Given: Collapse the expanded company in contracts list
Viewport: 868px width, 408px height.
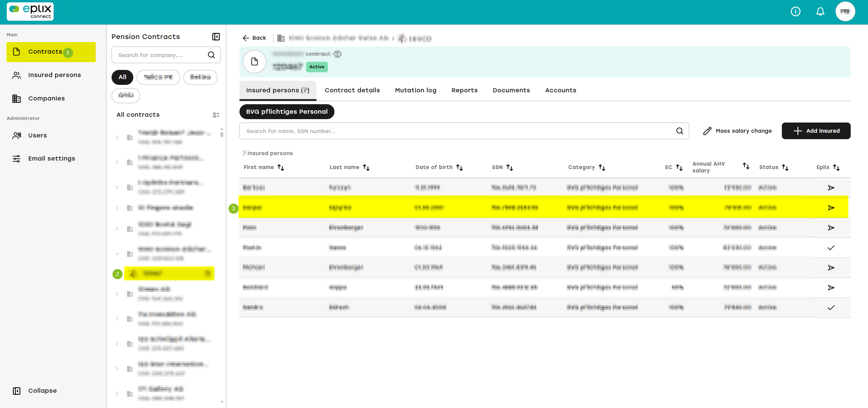Looking at the screenshot, I should pyautogui.click(x=117, y=254).
